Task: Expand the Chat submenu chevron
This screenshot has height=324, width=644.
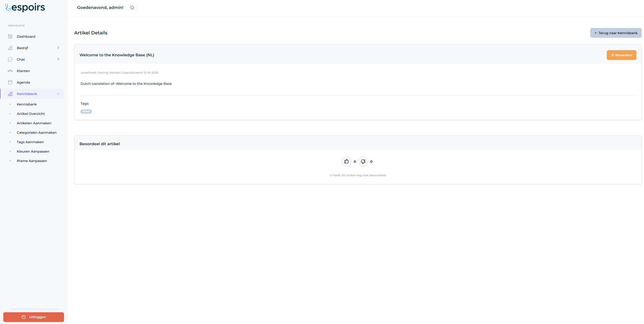Action: coord(58,59)
